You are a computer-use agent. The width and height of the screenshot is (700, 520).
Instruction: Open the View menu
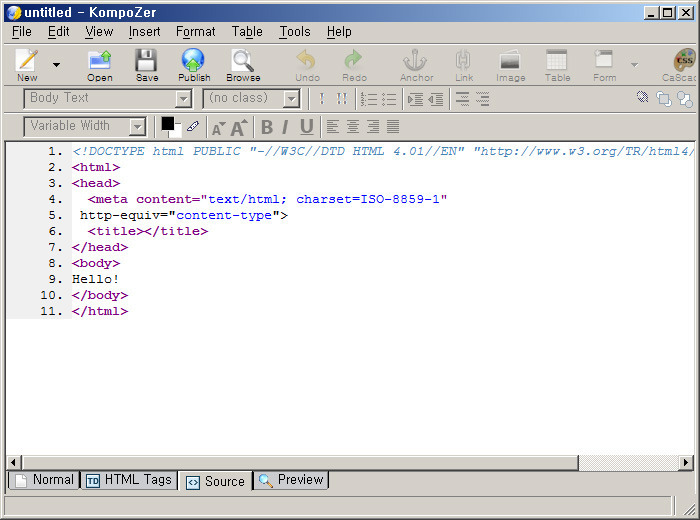[99, 32]
